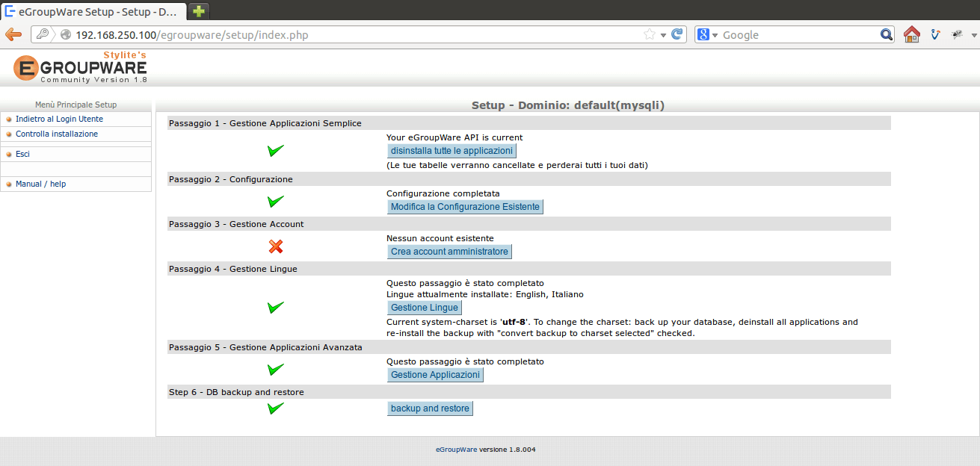Viewport: 980px width, 466px height.
Task: Click the key site identity icon in the address bar
Action: coord(43,34)
